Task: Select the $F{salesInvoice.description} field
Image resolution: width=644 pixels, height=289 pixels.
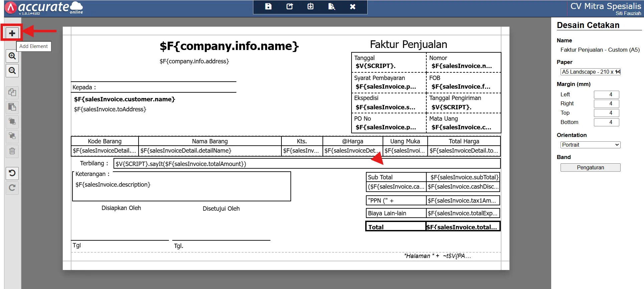Action: [113, 185]
